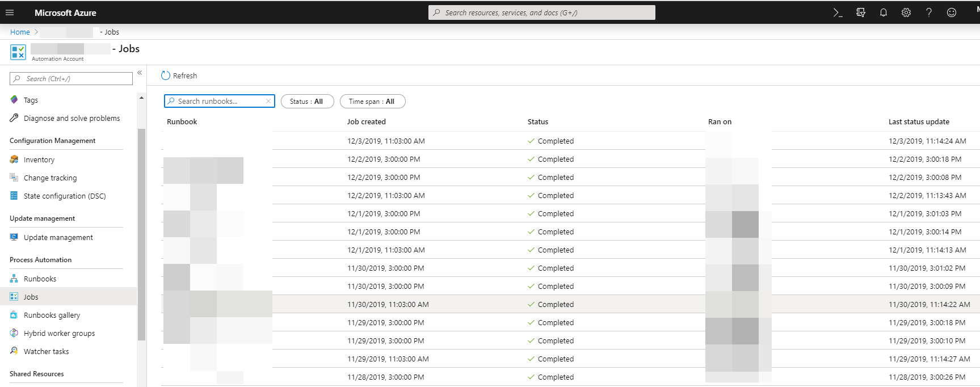Select job created 12/1/2019, 11:03:00 AM
This screenshot has width=980, height=387.
pyautogui.click(x=386, y=250)
